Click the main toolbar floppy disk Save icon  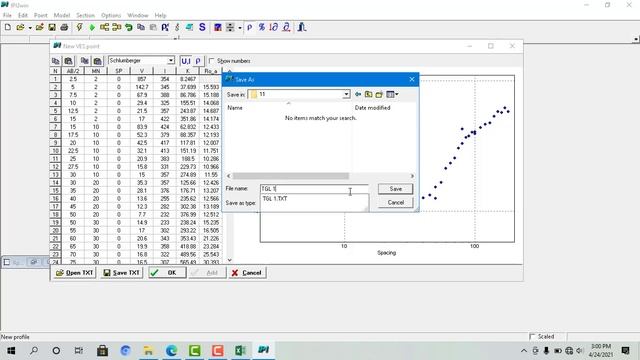[x=52, y=27]
